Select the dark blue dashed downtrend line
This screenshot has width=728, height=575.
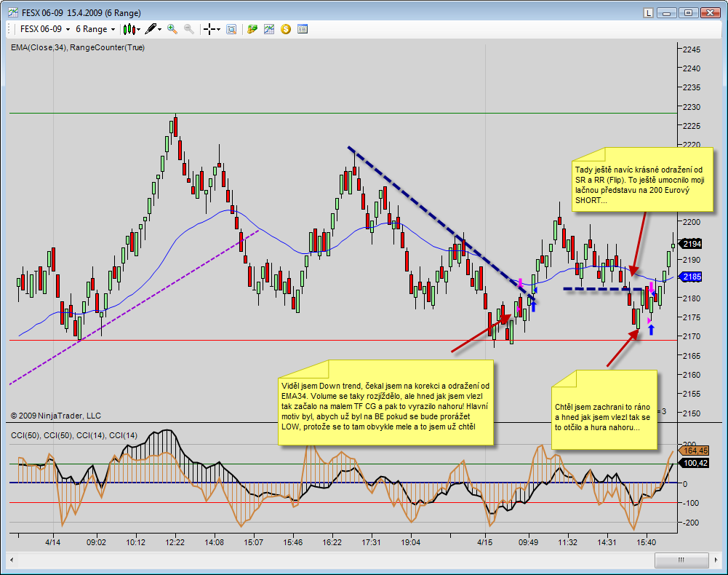click(441, 223)
